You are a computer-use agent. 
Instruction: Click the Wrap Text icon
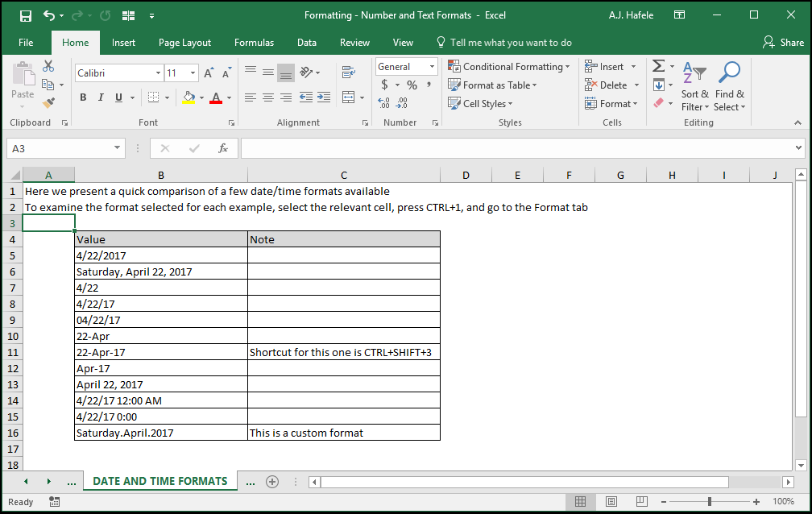click(349, 72)
